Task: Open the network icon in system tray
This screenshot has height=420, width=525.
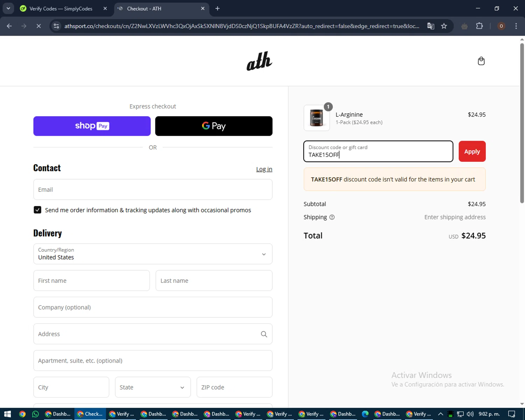Action: click(x=460, y=414)
